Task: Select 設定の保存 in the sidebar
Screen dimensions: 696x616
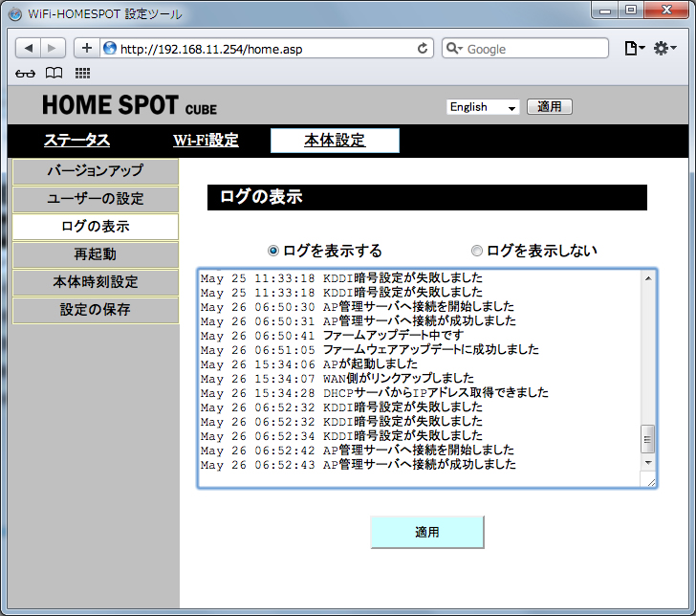Action: pos(96,310)
